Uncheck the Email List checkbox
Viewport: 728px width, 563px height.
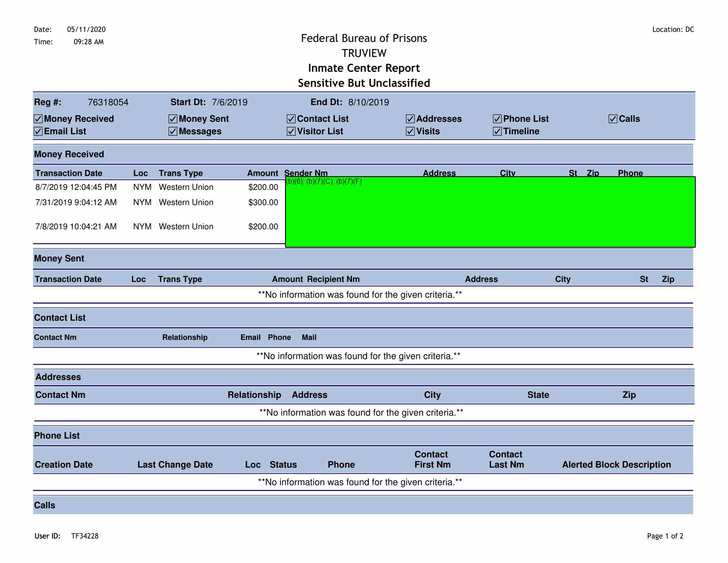(x=38, y=131)
